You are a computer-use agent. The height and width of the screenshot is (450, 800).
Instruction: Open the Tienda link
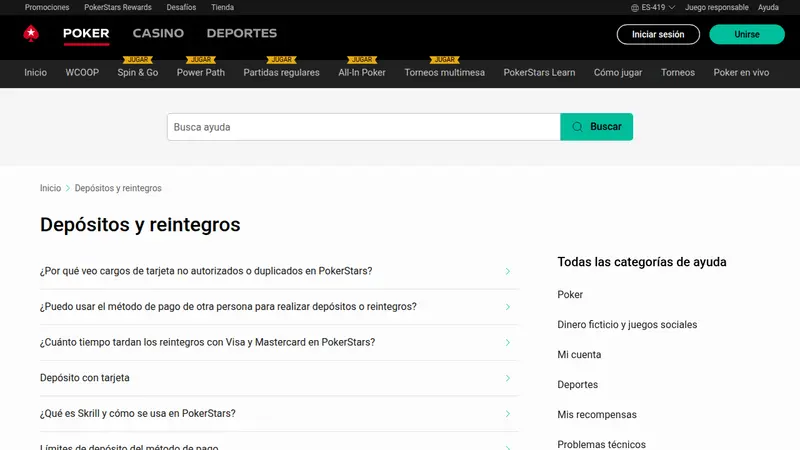pos(222,8)
